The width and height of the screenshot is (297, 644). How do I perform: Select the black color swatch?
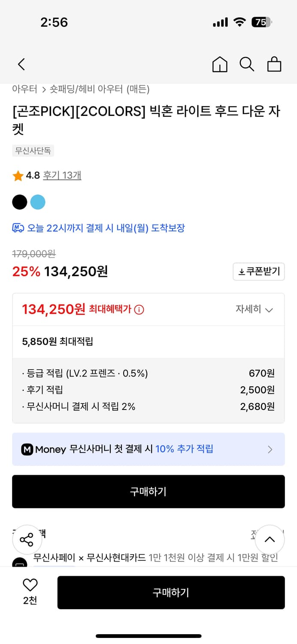click(20, 202)
